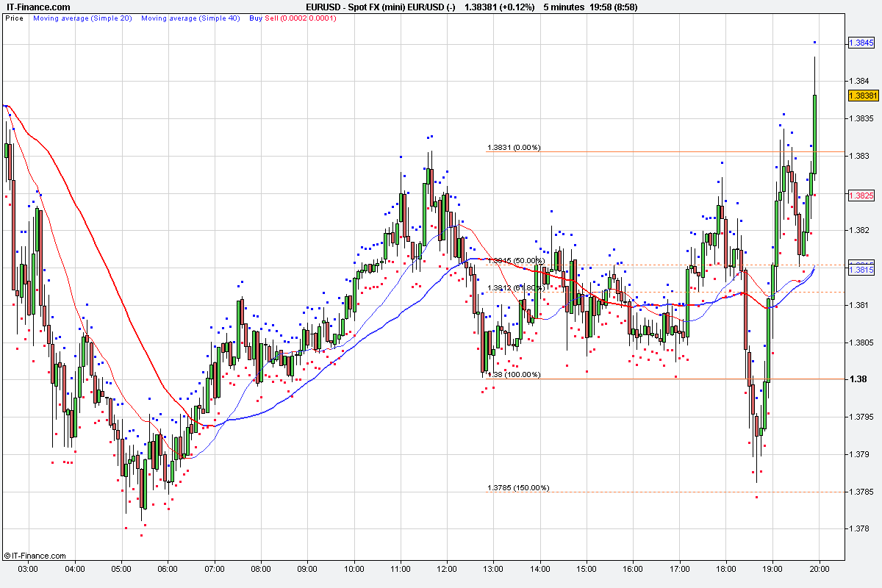
Task: Click the © IT-Finance.com copyright text
Action: pos(35,556)
